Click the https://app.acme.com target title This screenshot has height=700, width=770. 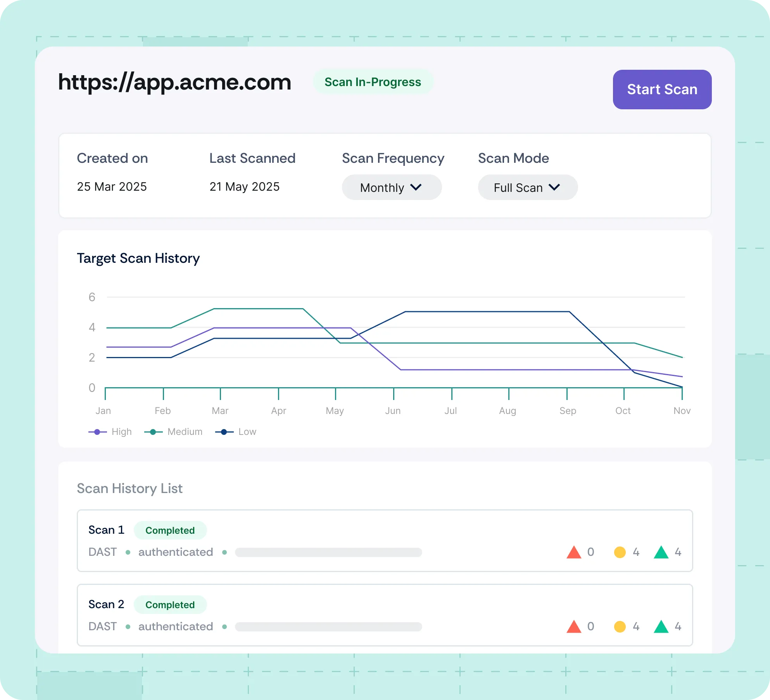tap(174, 82)
